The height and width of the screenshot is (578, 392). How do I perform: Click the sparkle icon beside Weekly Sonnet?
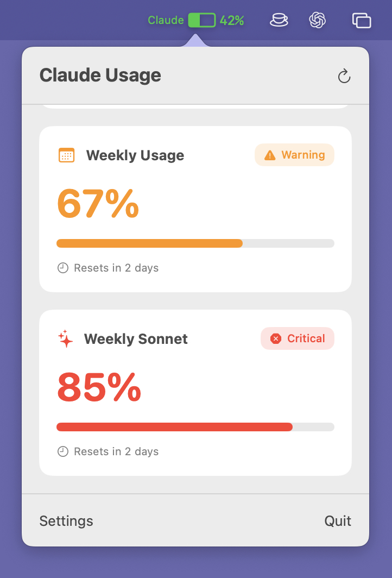coord(65,339)
